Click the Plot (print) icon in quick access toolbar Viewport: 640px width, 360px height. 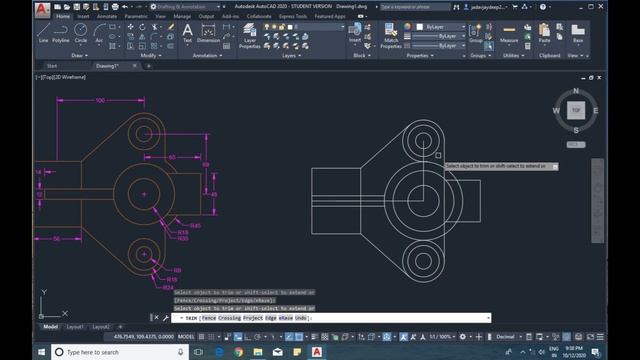(116, 7)
